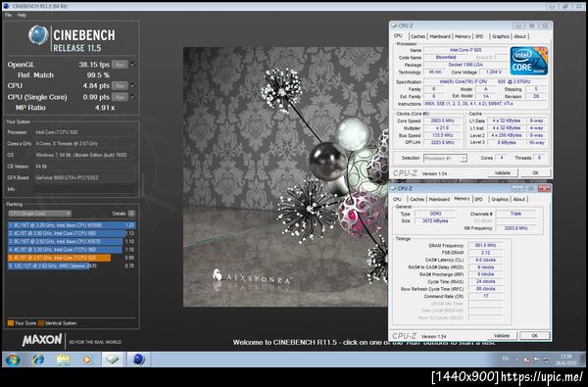Open the Processor selection dropdown in CPU-Z
Screen dimensions: 588x387
[x=445, y=158]
